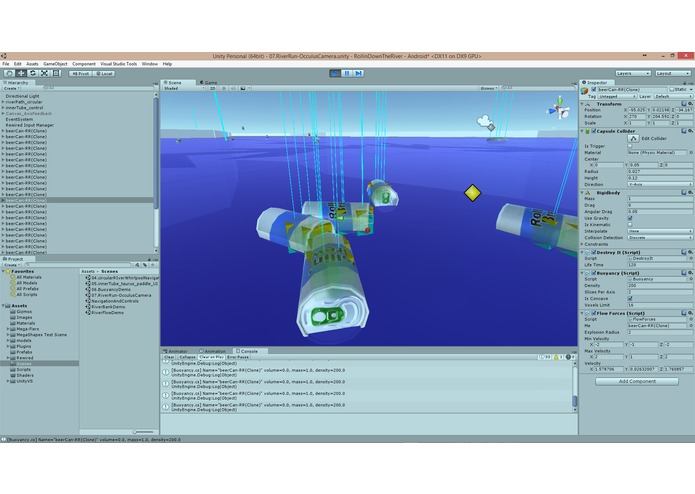The height and width of the screenshot is (494, 695).
Task: Click object picker for Buoyancy script
Action: pos(691,279)
